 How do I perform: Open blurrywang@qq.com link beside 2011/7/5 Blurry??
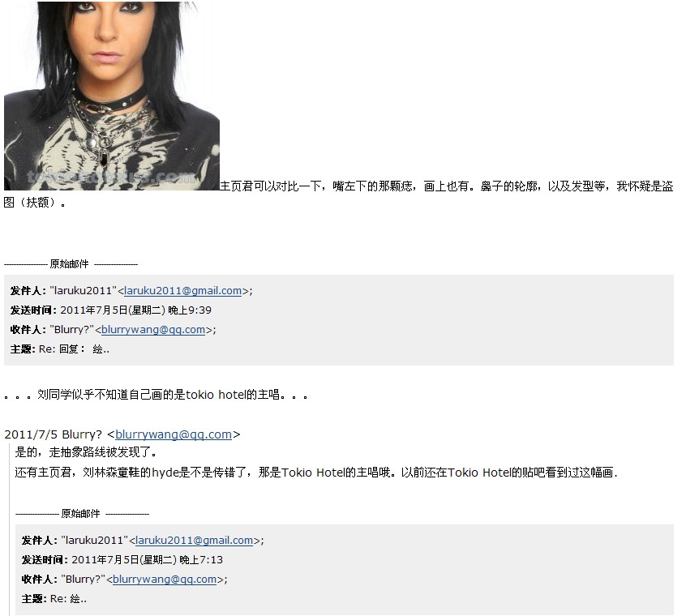[174, 434]
